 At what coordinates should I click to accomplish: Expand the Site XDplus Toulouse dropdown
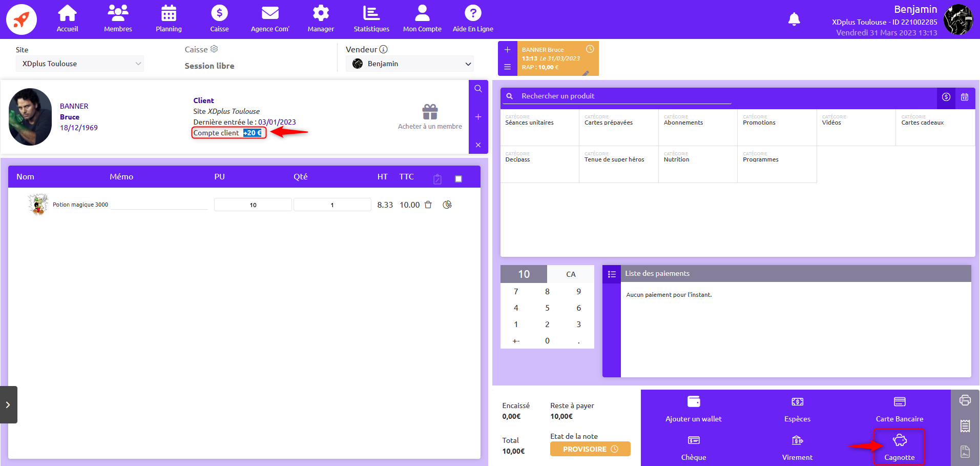point(80,64)
